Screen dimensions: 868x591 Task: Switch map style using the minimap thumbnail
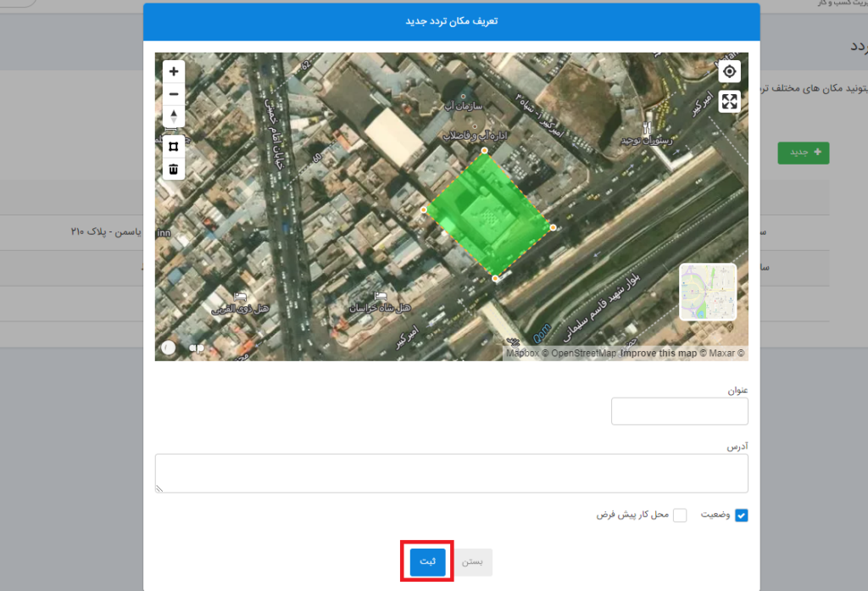[708, 292]
